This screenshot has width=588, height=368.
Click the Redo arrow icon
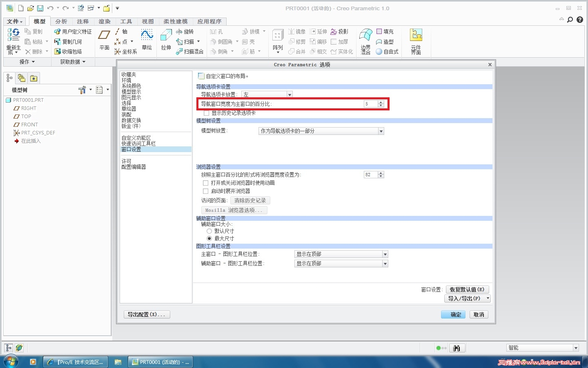tap(65, 8)
